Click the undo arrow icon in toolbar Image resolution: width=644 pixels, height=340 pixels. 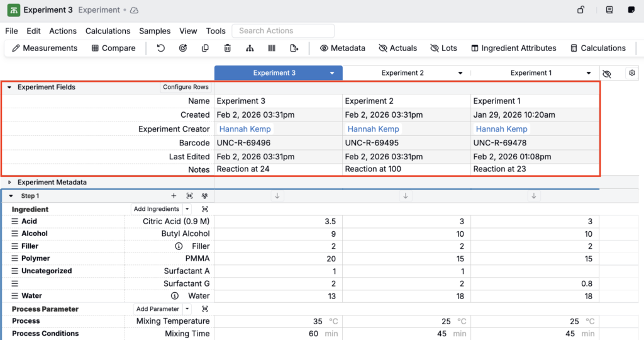coord(161,48)
